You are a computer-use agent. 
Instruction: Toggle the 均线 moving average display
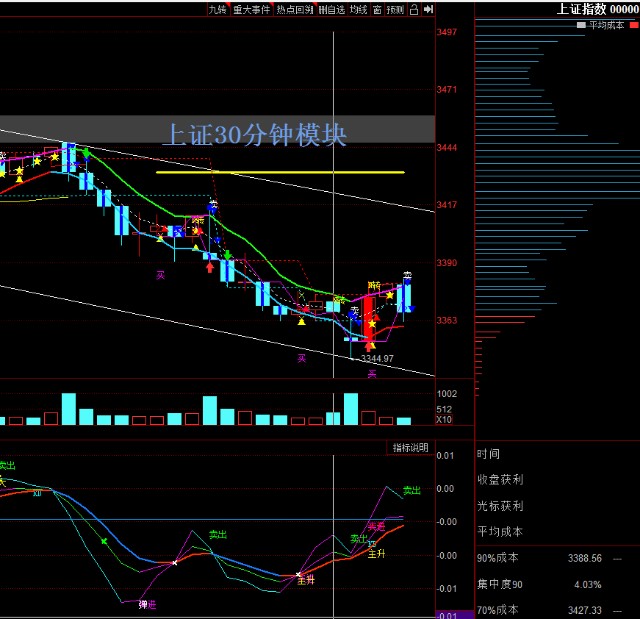359,9
